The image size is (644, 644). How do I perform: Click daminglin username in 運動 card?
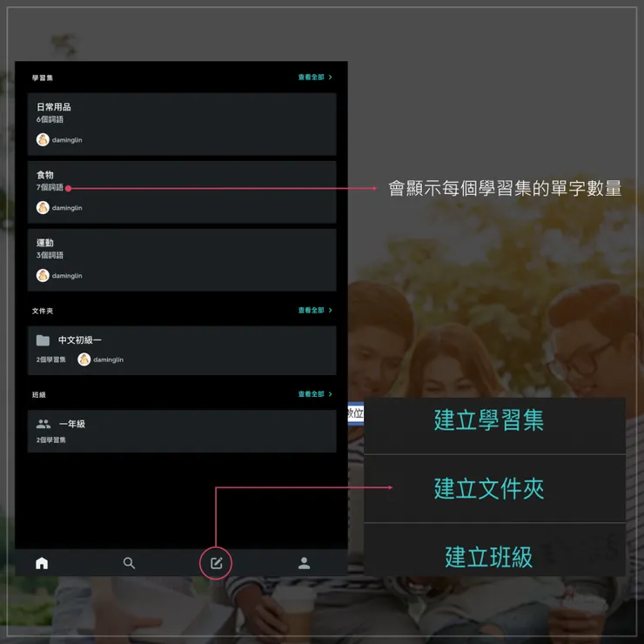tap(67, 276)
